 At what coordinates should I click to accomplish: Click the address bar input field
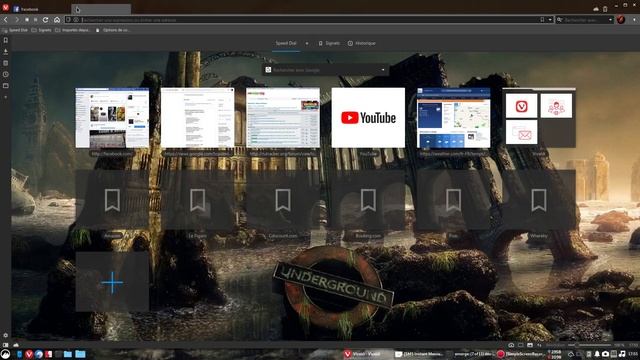coord(310,20)
